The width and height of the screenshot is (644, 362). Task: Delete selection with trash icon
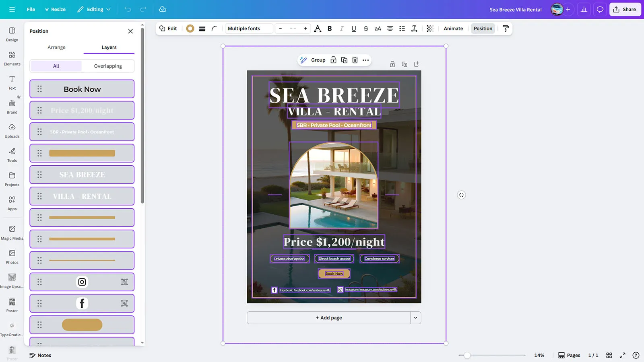[x=355, y=60]
